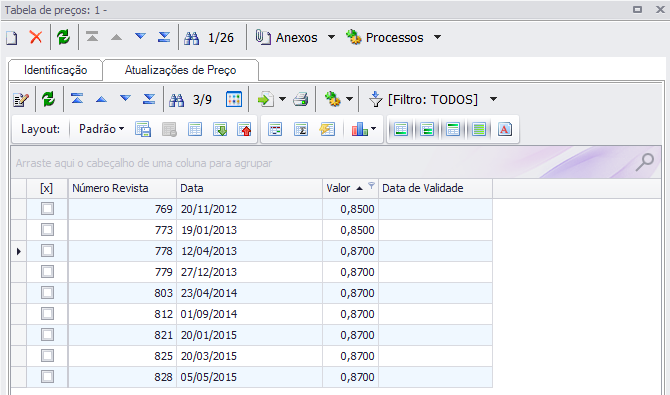
Task: Check the box for revista 803
Action: [47, 292]
